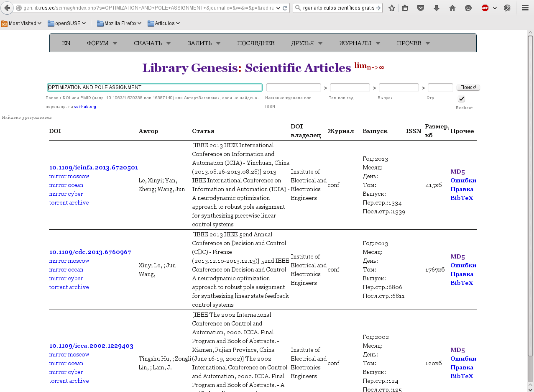
Task: Click MD5 link for icinfa.2013 article
Action: (x=457, y=172)
